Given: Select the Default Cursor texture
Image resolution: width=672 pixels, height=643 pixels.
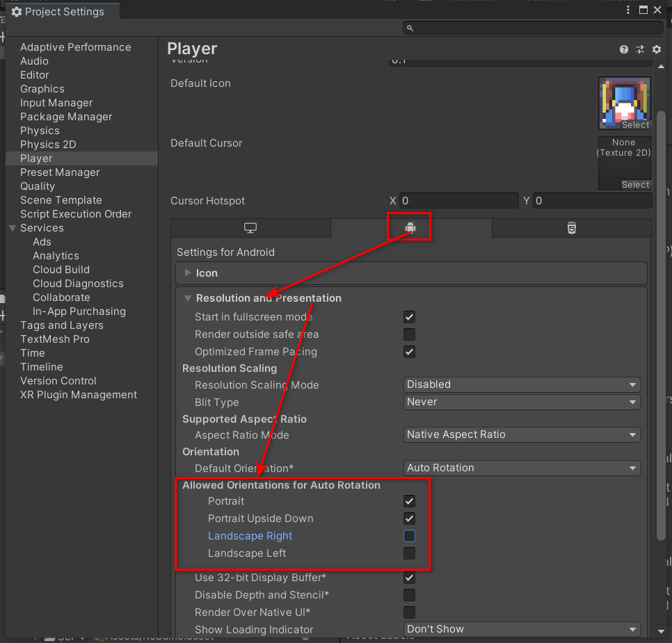Looking at the screenshot, I should pos(636,185).
